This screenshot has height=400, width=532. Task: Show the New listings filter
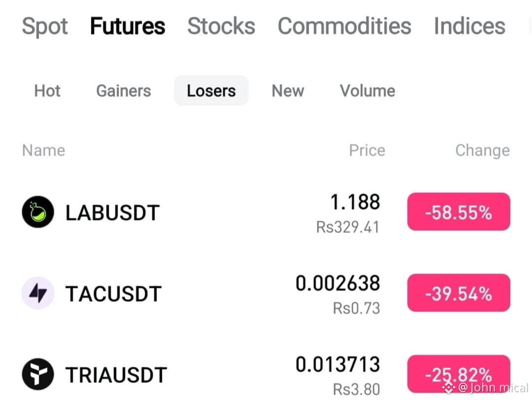click(x=288, y=91)
